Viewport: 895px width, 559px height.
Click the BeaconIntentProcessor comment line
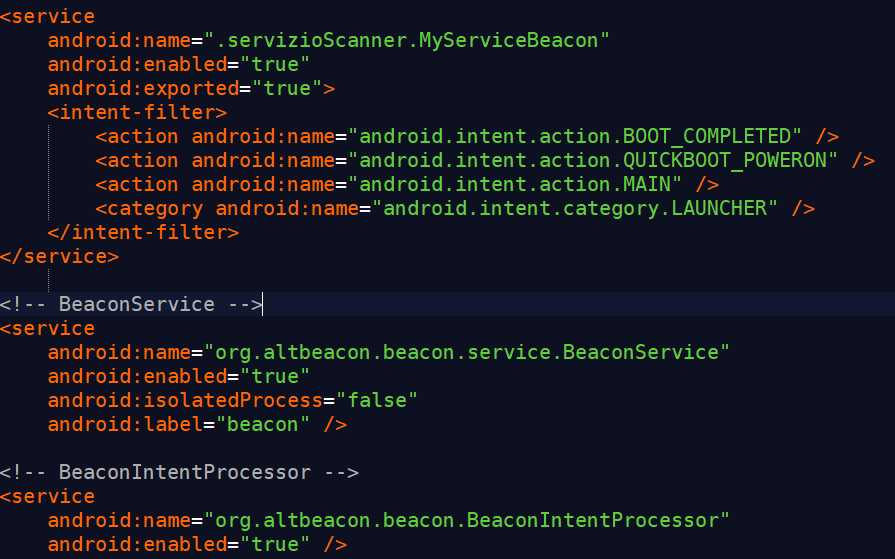(x=179, y=472)
